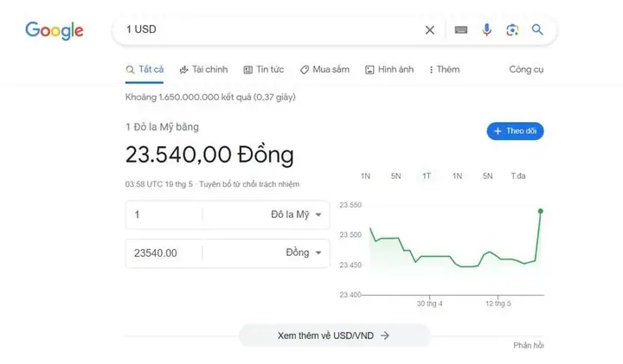Switch to the Tin tức tab
623x364 pixels.
(264, 69)
